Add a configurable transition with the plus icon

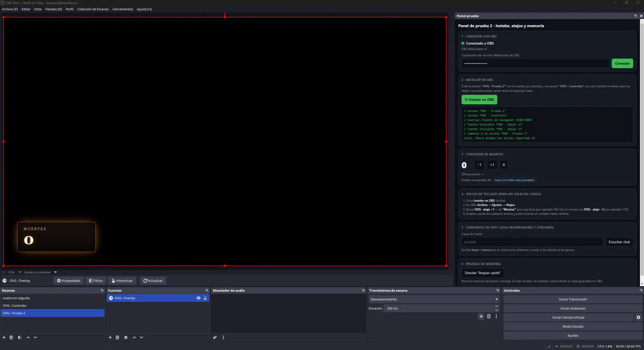[481, 317]
